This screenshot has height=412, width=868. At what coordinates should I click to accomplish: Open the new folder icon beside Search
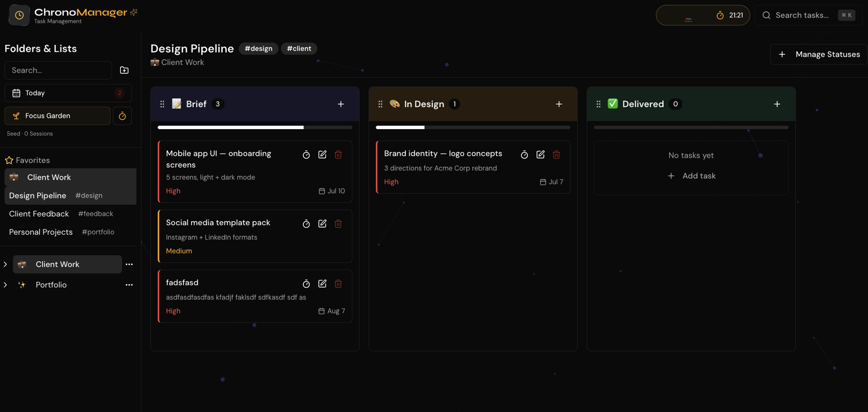[x=124, y=70]
